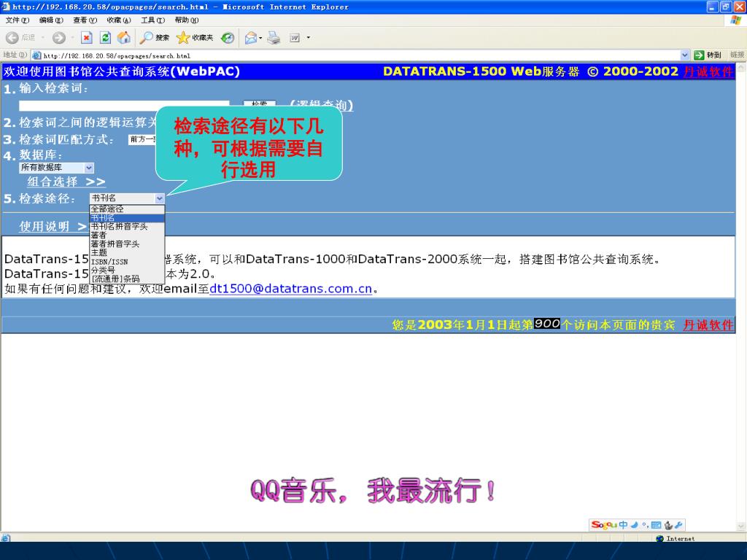The image size is (747, 560).
Task: Click the 检索 search button
Action: pyautogui.click(x=260, y=105)
